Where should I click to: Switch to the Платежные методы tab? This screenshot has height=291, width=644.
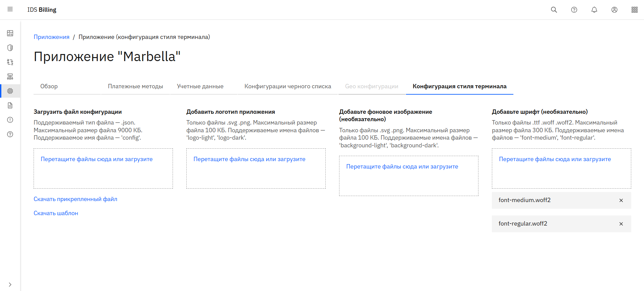pos(135,86)
